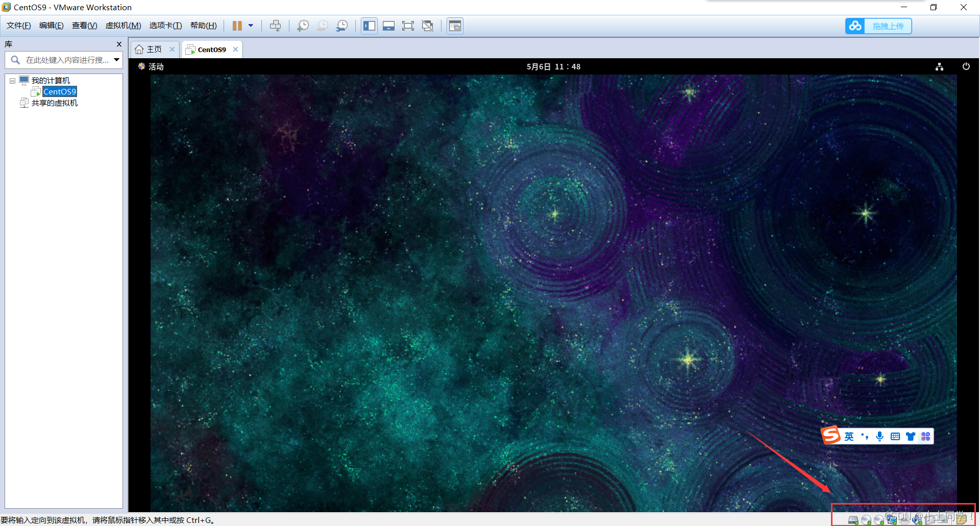Image resolution: width=980 pixels, height=526 pixels.
Task: Open the message log note icon
Action: point(962,519)
